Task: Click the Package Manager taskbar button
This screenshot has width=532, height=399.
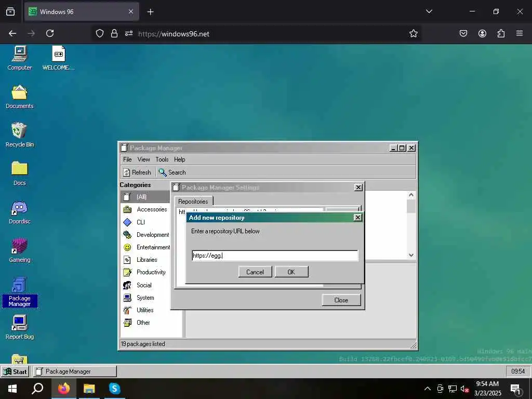Action: pyautogui.click(x=75, y=371)
